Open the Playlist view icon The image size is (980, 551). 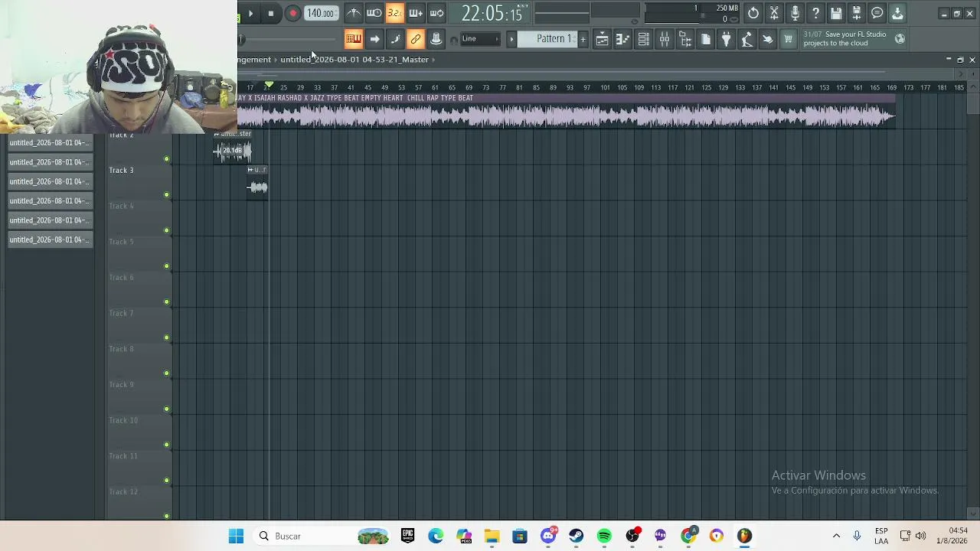[602, 40]
